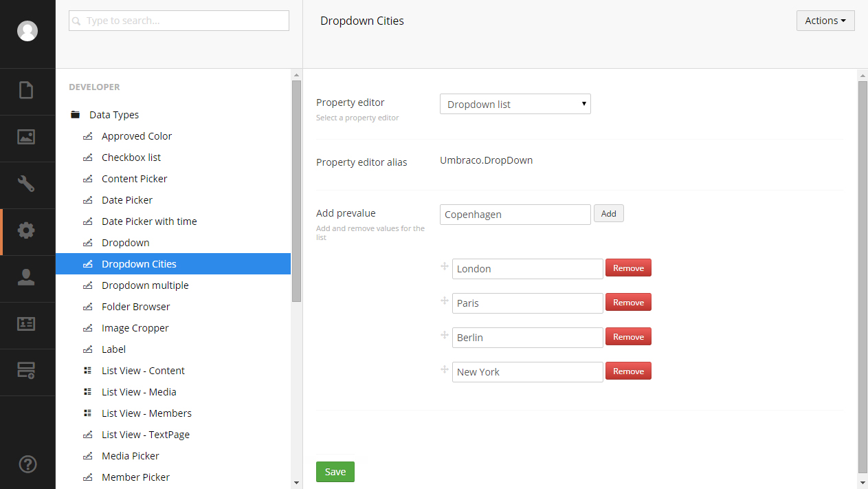This screenshot has width=868, height=489.
Task: Click the green Save button
Action: pos(335,472)
